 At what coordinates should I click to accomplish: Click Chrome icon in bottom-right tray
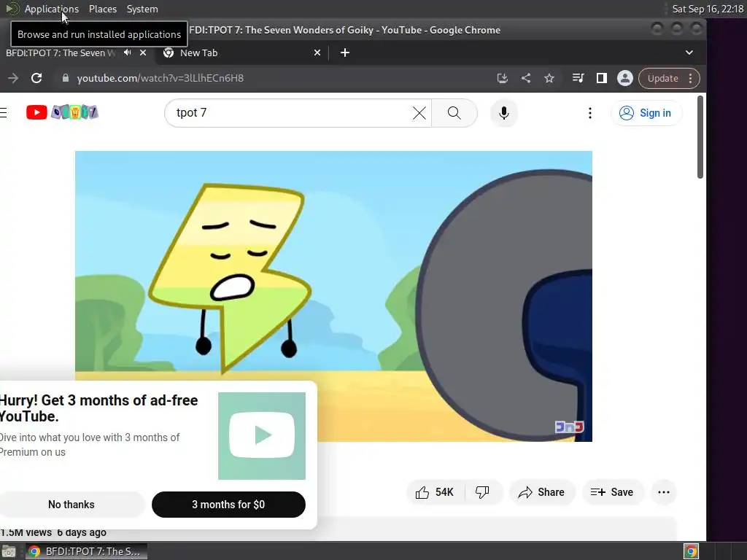click(x=691, y=551)
